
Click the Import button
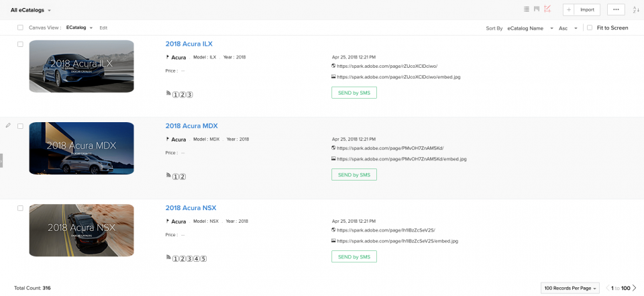[588, 9]
